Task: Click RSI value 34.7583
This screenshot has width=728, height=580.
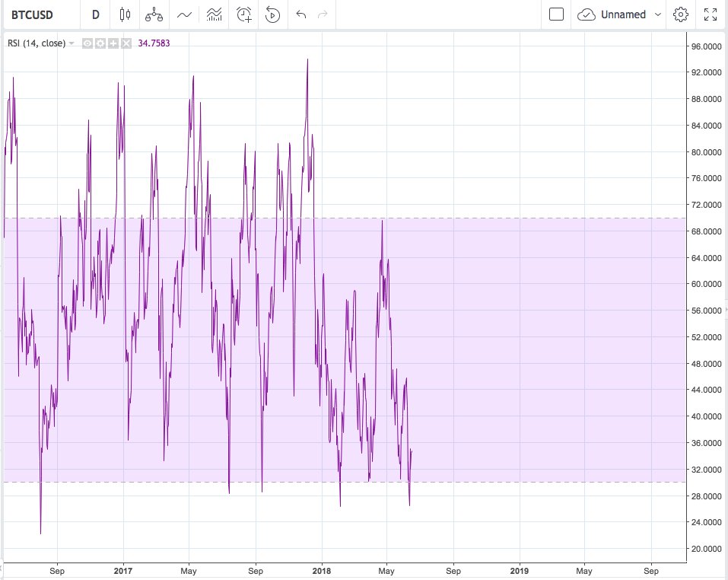Action: point(154,43)
